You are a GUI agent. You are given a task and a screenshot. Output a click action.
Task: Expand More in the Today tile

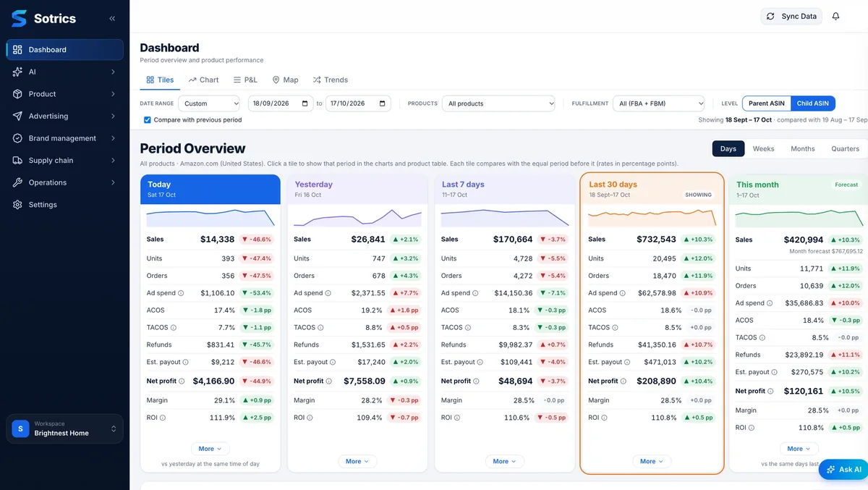click(x=210, y=449)
